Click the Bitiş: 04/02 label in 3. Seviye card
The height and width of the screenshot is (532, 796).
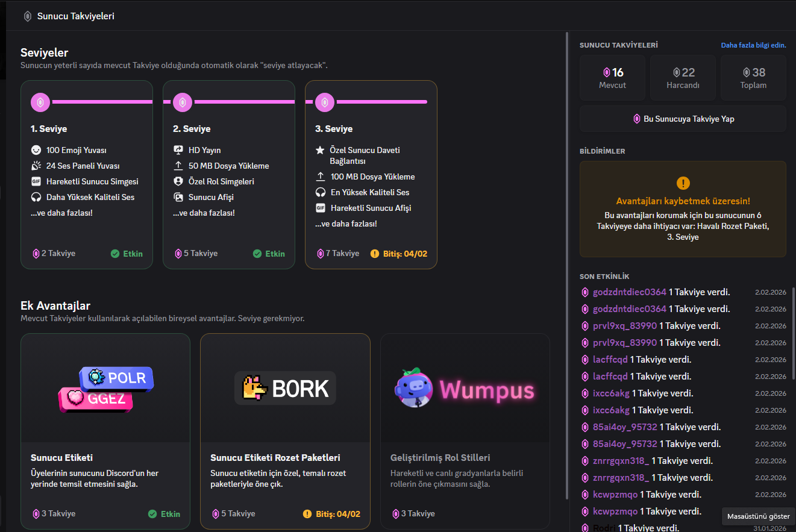(405, 254)
